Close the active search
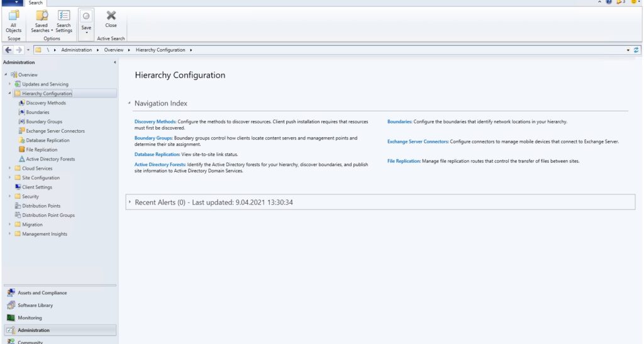Screen dimensions: 644x344 [111, 19]
